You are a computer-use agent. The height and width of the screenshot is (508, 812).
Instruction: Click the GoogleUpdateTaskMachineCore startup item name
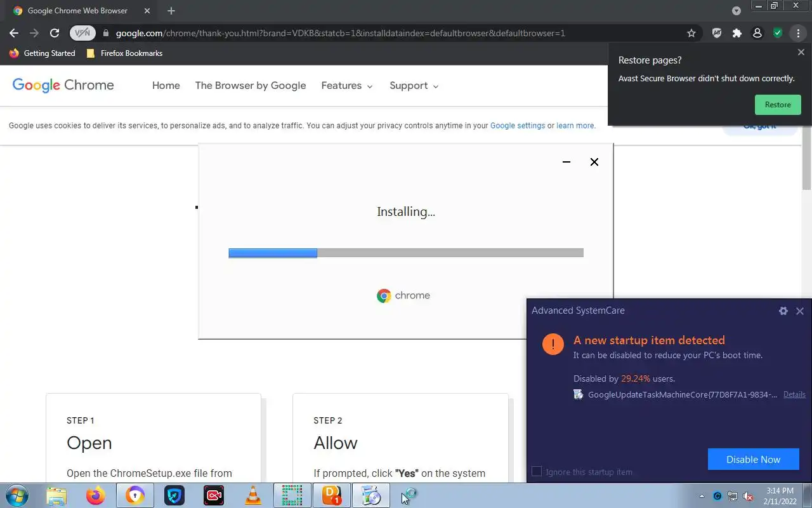click(x=683, y=394)
